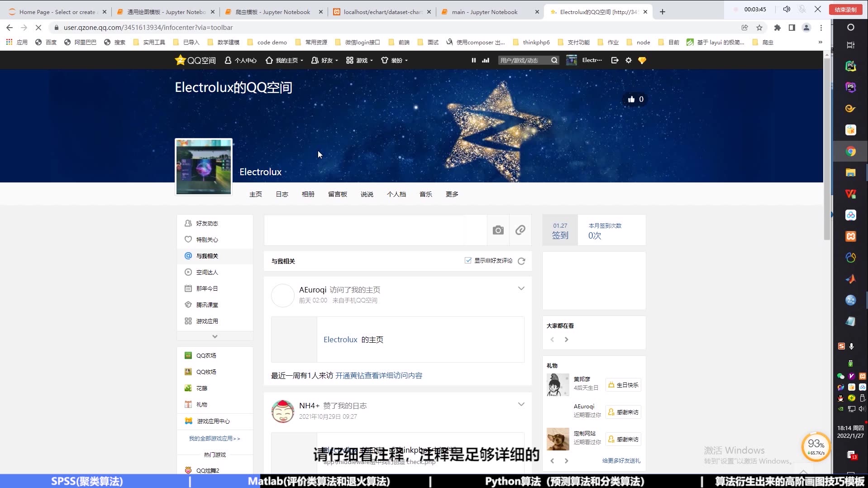Expand options chevron on AEuroqi post
This screenshot has width=868, height=488.
tap(521, 288)
